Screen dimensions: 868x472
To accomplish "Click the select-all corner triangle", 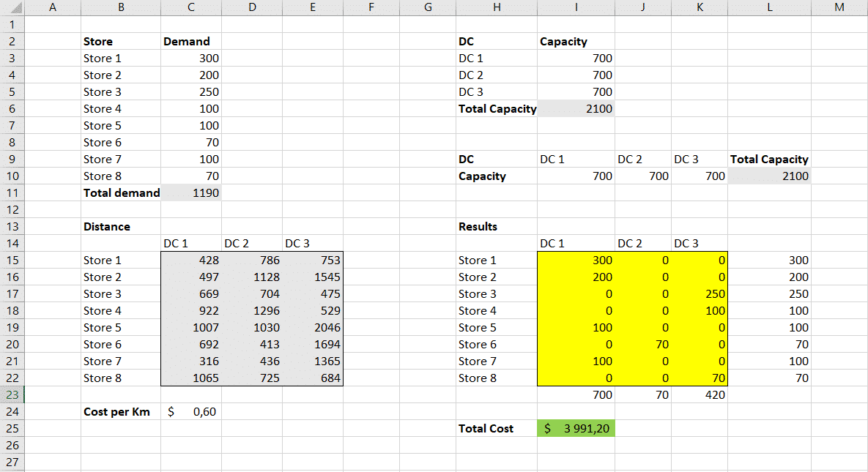I will point(12,7).
